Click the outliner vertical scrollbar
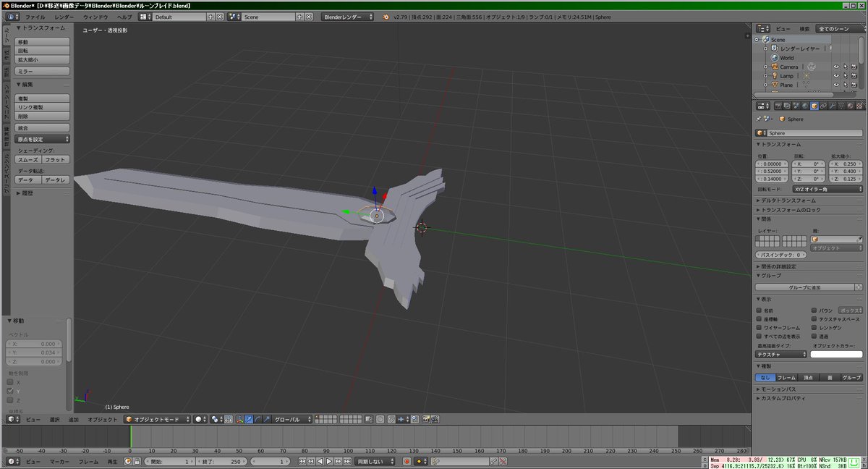 (862, 51)
